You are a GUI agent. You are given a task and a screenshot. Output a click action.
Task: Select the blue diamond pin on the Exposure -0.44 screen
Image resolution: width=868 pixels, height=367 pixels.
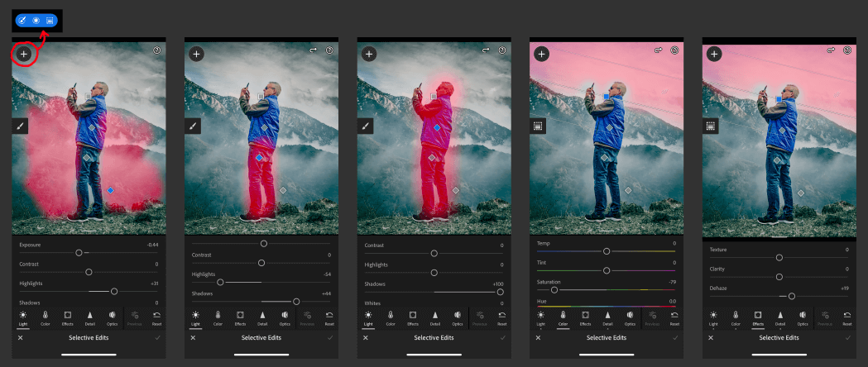[110, 190]
